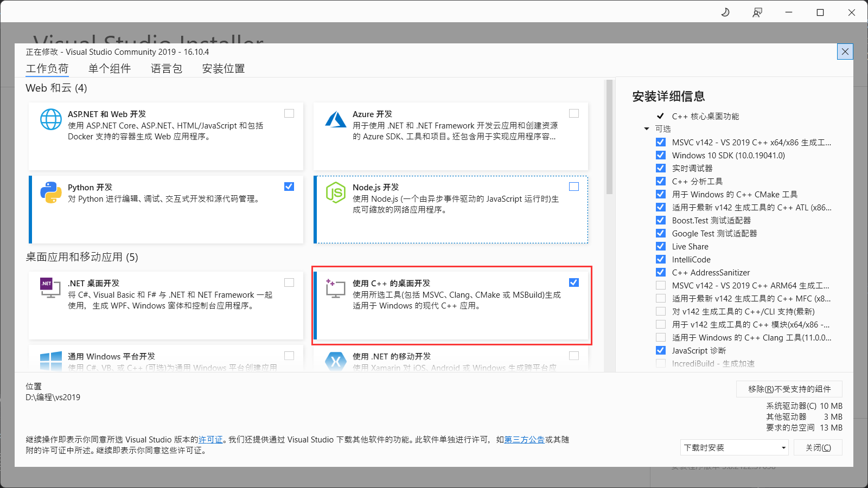Click the 桌面应用和移动应用 (5) heading

[x=82, y=257]
